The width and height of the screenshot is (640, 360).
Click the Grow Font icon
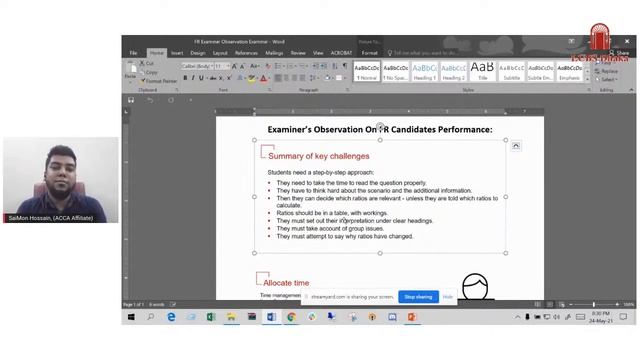pyautogui.click(x=234, y=66)
